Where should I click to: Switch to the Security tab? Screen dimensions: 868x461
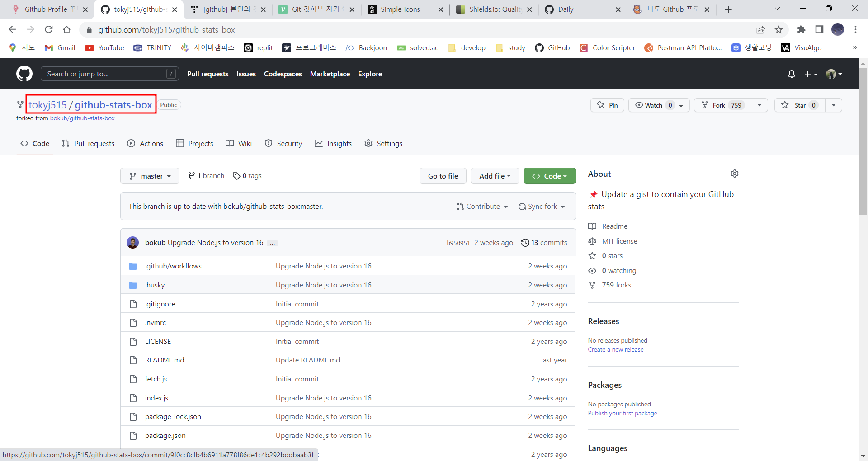click(283, 143)
